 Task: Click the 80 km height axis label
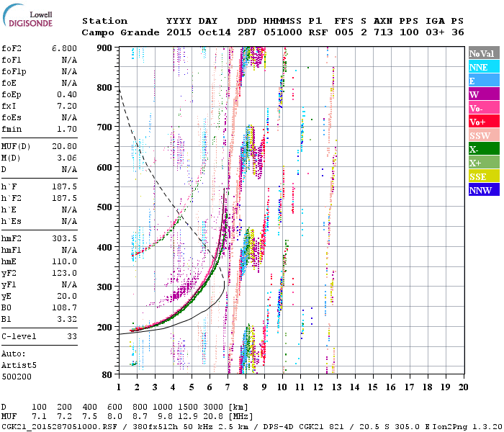(107, 375)
